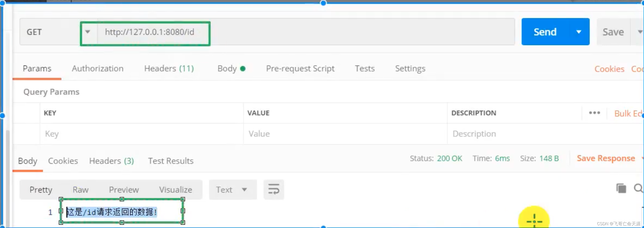Select the response Cookies tab
Viewport: 644px width, 228px height.
pyautogui.click(x=63, y=161)
